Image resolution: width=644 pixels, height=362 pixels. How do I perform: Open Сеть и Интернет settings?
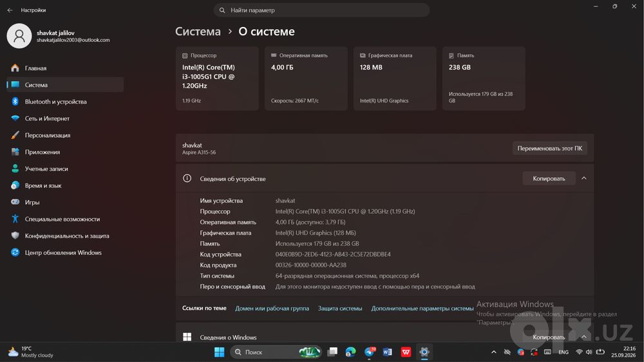coord(65,119)
